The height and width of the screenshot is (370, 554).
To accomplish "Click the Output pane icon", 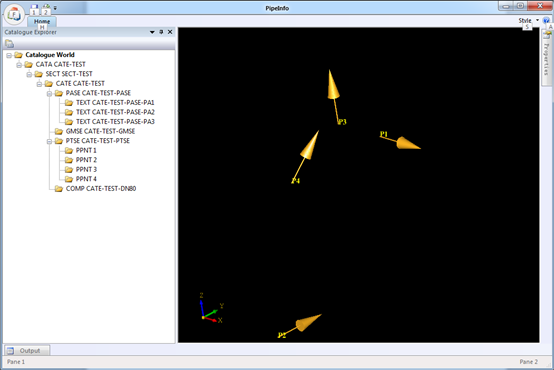I will 10,351.
